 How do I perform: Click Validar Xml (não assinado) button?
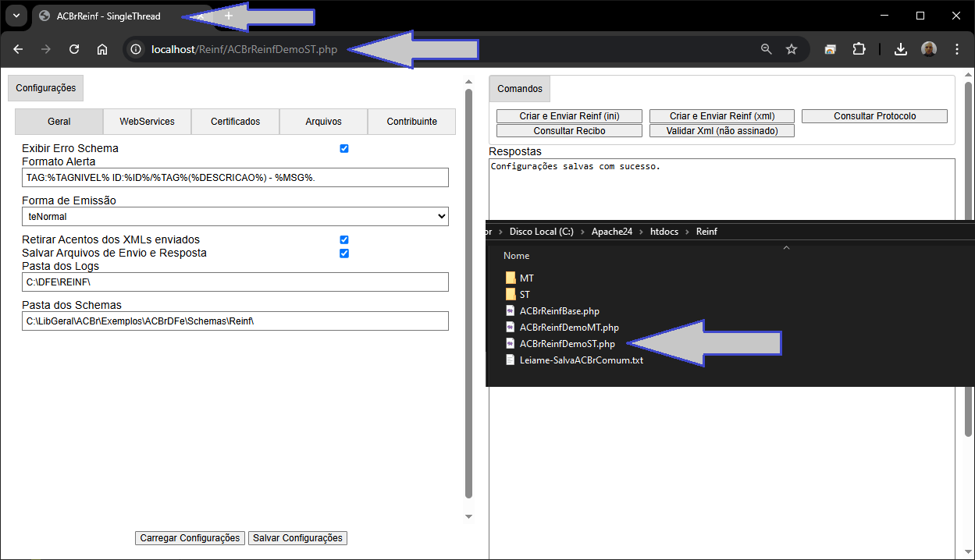[x=722, y=131]
